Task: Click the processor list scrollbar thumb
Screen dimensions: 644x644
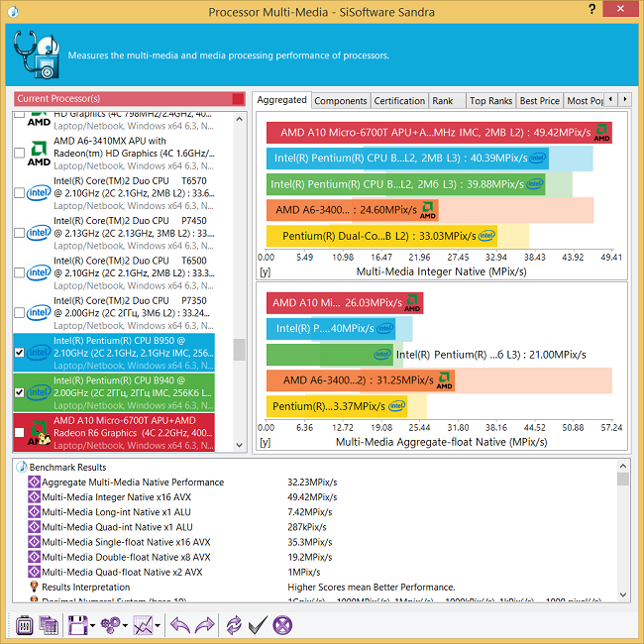Action: coord(240,350)
